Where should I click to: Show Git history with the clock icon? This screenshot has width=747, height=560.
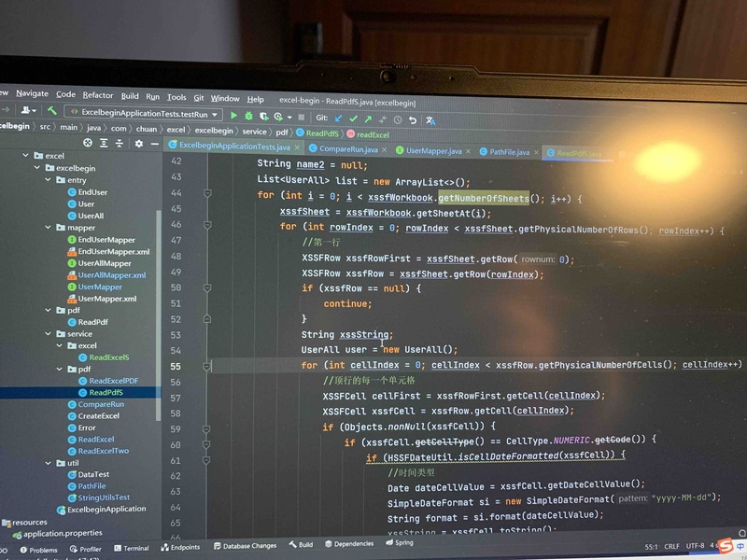tap(398, 120)
